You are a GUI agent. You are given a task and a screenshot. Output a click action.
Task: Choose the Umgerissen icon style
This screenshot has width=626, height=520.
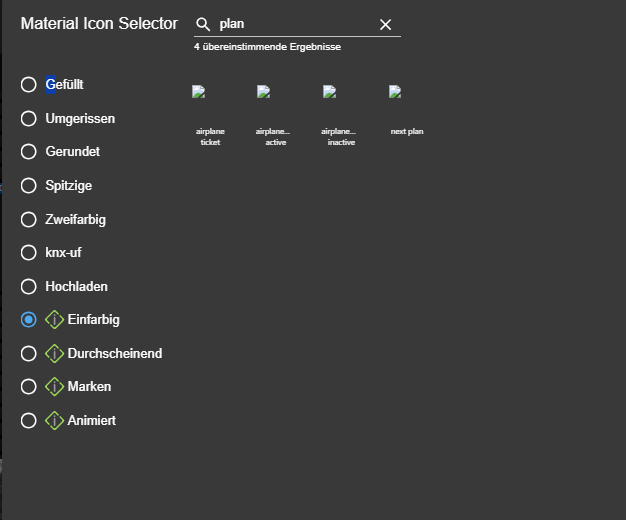coord(29,119)
